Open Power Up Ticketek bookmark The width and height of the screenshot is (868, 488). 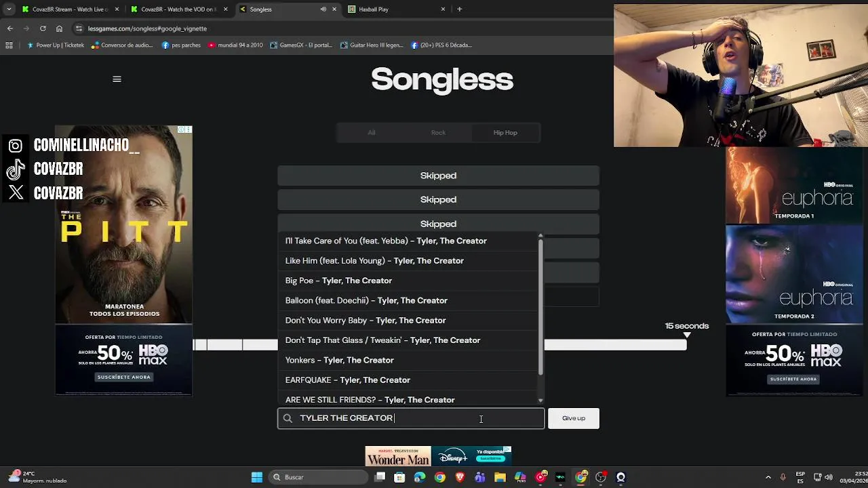(56, 45)
